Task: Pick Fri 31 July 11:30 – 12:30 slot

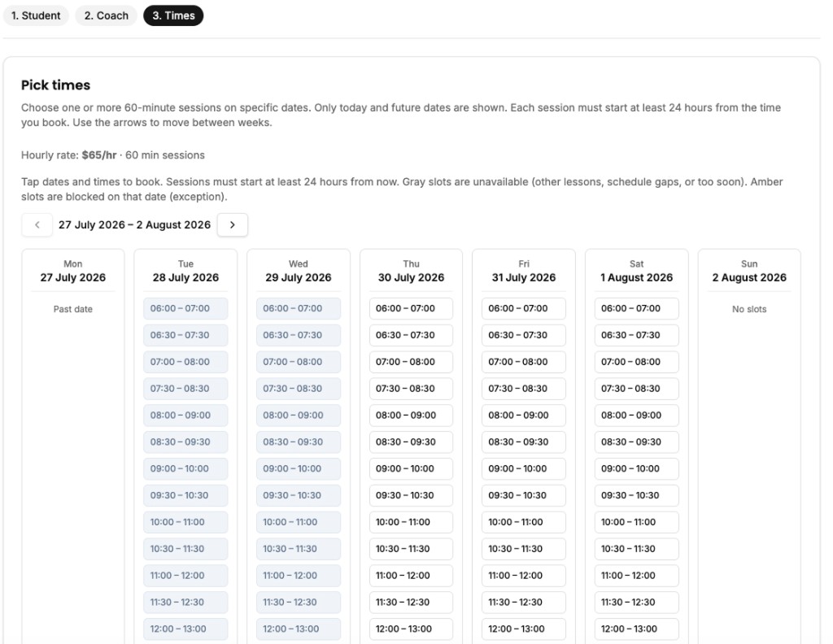Action: [524, 602]
